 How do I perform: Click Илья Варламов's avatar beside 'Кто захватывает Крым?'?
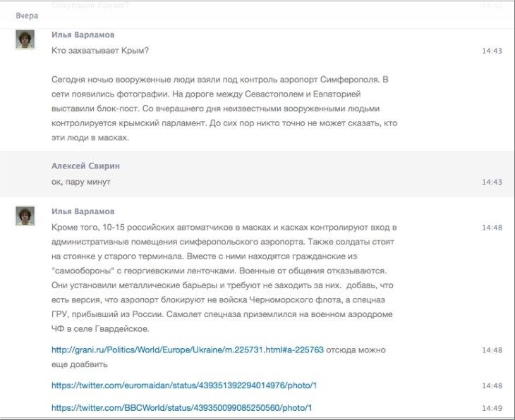pos(25,39)
